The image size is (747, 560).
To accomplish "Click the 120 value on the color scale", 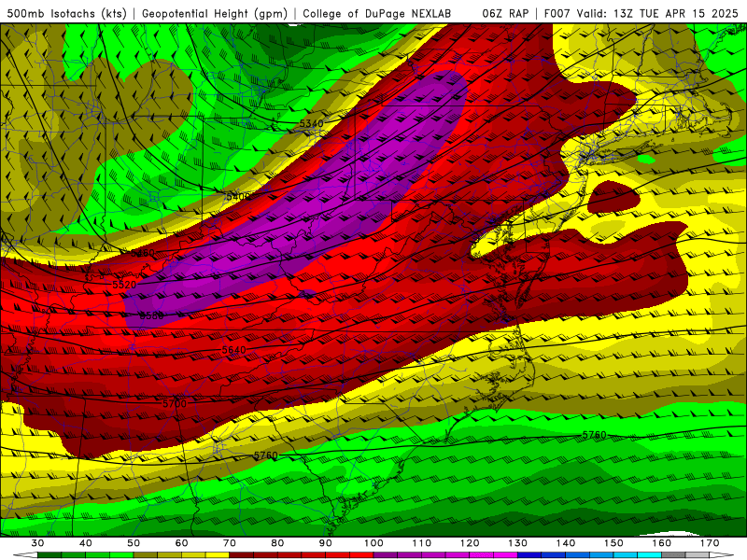I will coord(470,543).
